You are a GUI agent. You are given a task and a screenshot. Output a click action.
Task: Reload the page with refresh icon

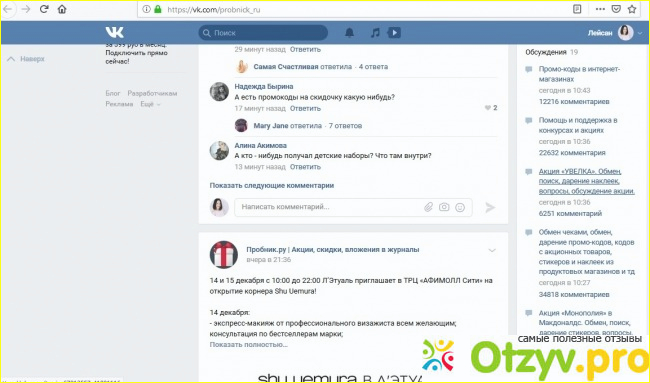(44, 9)
